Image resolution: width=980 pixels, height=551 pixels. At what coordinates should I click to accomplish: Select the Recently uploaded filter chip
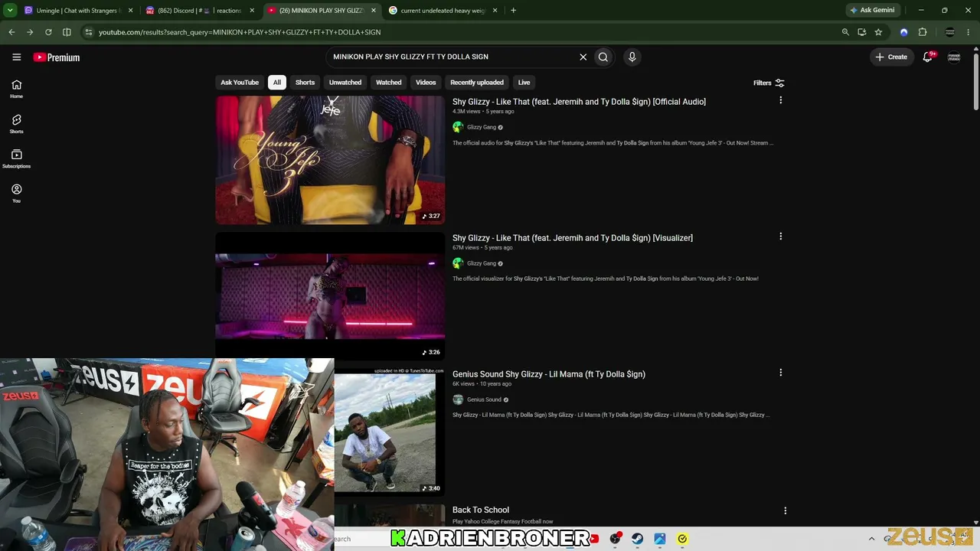click(x=477, y=83)
